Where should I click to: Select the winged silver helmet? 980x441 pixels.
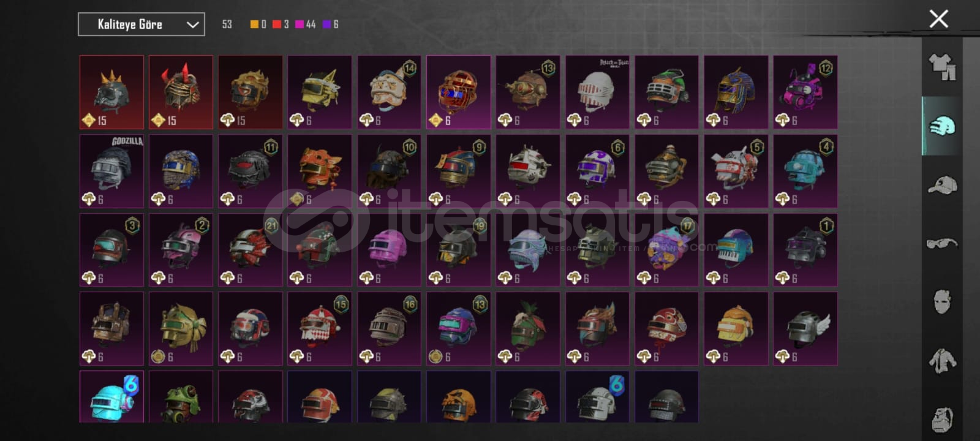coord(805,329)
